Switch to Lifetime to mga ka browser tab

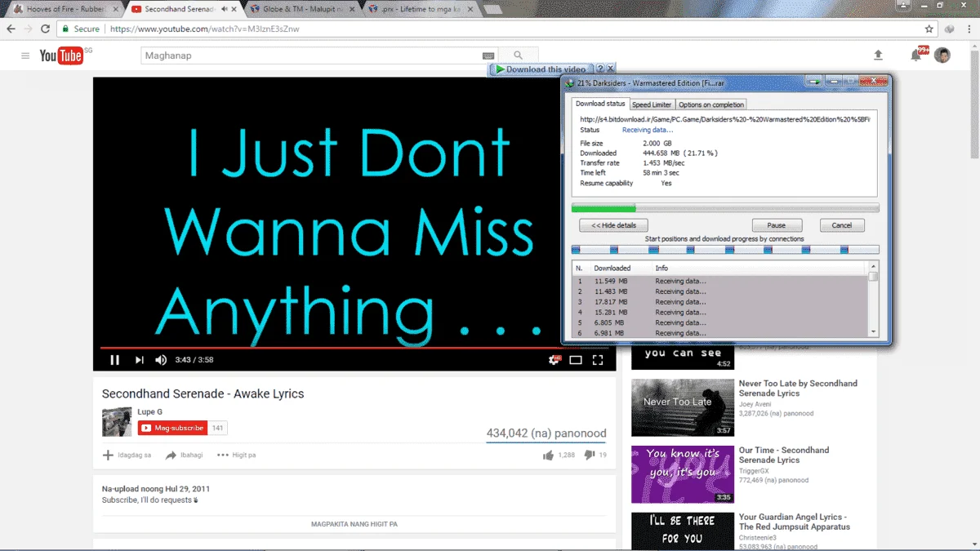click(421, 9)
